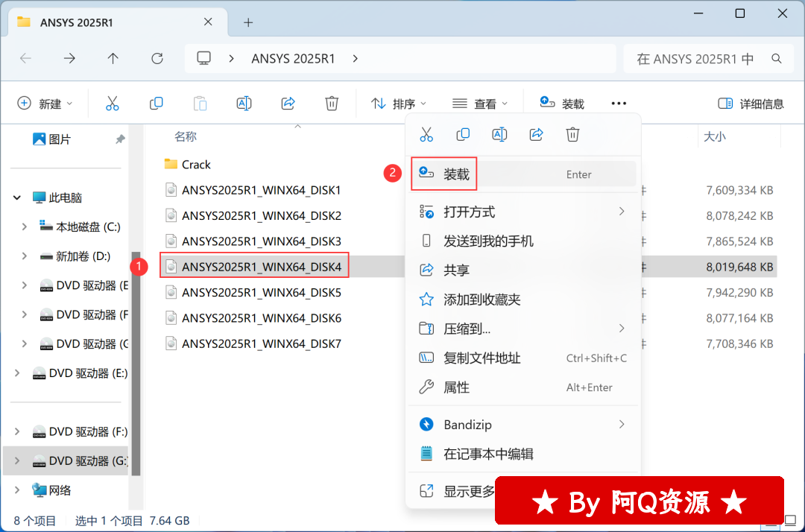Choose 属性 in the context menu
This screenshot has width=805, height=532.
point(524,387)
